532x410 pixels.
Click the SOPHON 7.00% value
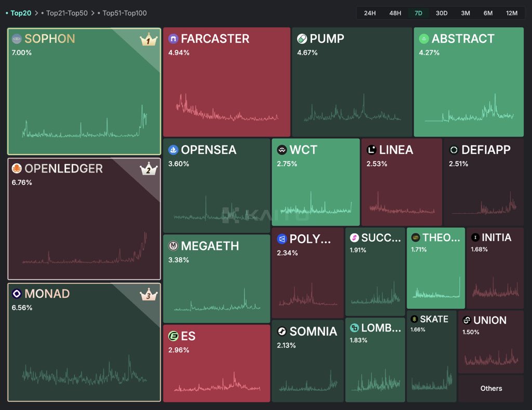pyautogui.click(x=22, y=52)
